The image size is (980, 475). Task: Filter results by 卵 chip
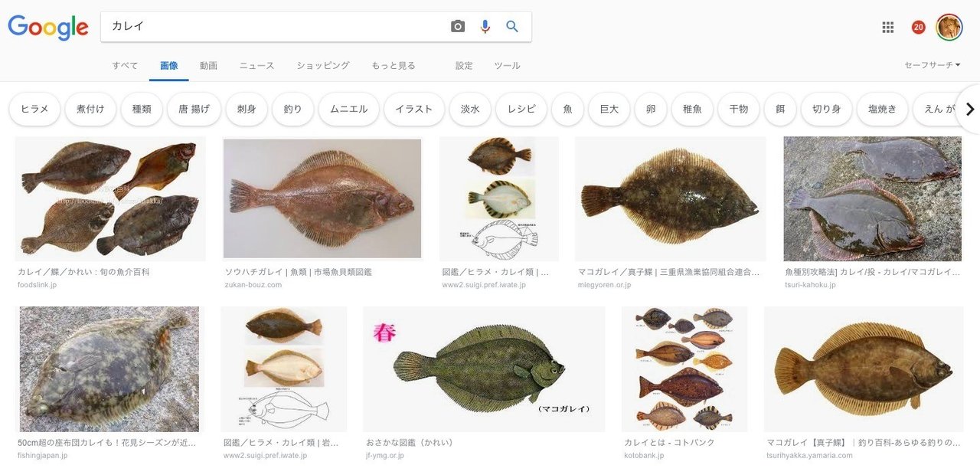(651, 110)
